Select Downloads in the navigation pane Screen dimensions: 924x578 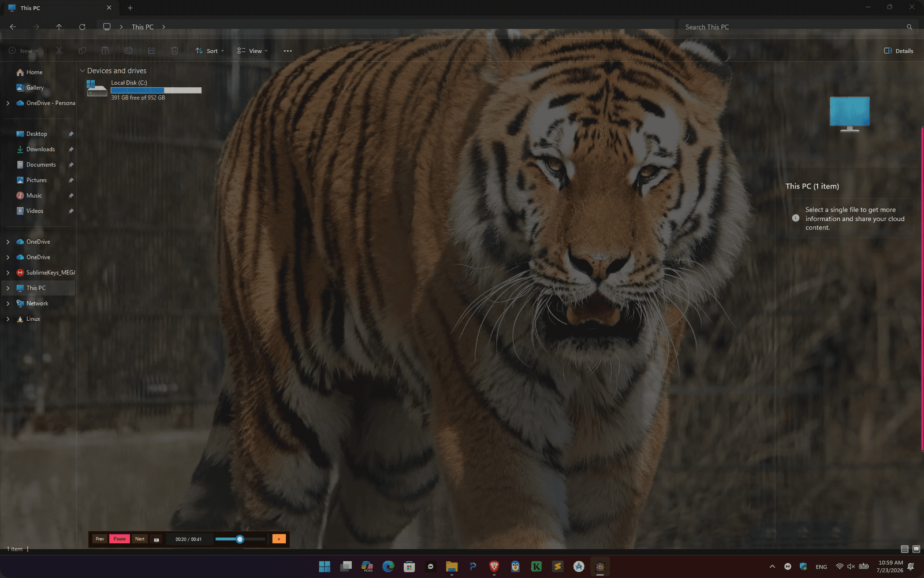40,149
